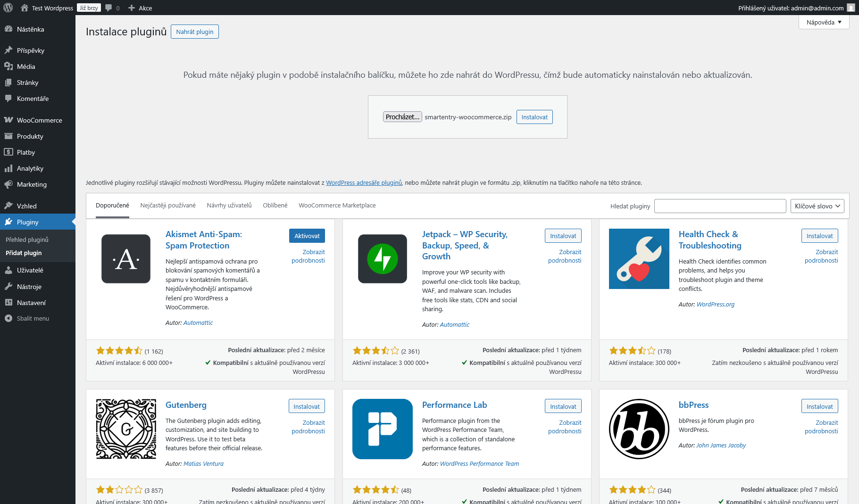Viewport: 859px width, 504px height.
Task: Switch to the WooCommerce Marketplace tab
Action: coord(337,205)
